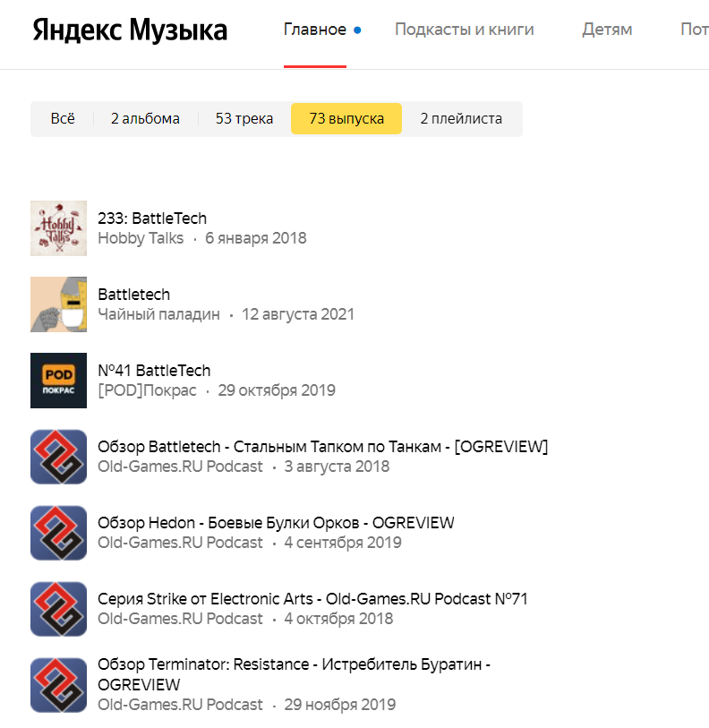Open the Battletech episode by Чайный паладин
Image resolution: width=709 pixels, height=728 pixels.
[133, 295]
